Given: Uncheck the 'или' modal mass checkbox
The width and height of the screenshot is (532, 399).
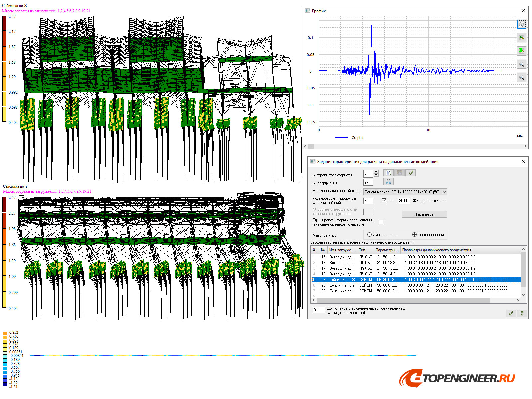Looking at the screenshot, I should pyautogui.click(x=384, y=200).
